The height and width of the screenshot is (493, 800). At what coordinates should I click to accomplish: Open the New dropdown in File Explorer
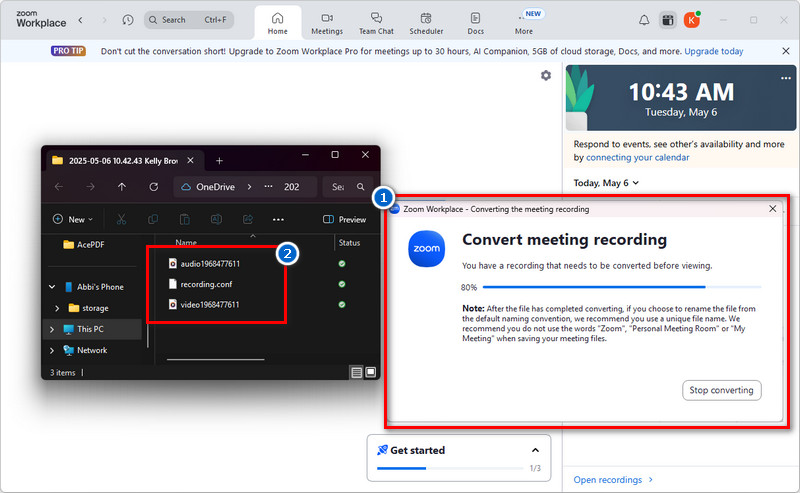click(x=73, y=219)
